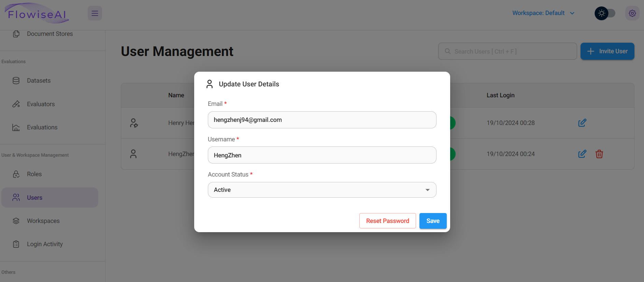Click into the Email input field
Image resolution: width=644 pixels, height=282 pixels.
(322, 120)
